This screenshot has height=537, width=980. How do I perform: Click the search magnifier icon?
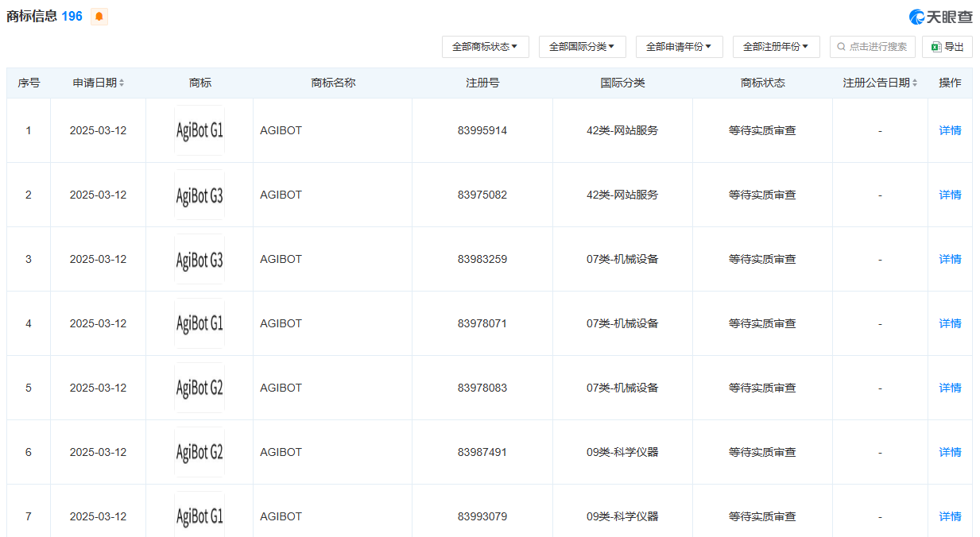pyautogui.click(x=842, y=47)
